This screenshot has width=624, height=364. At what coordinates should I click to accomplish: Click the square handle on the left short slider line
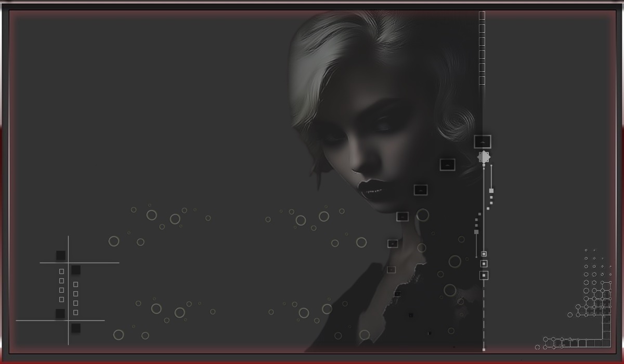tap(476, 232)
